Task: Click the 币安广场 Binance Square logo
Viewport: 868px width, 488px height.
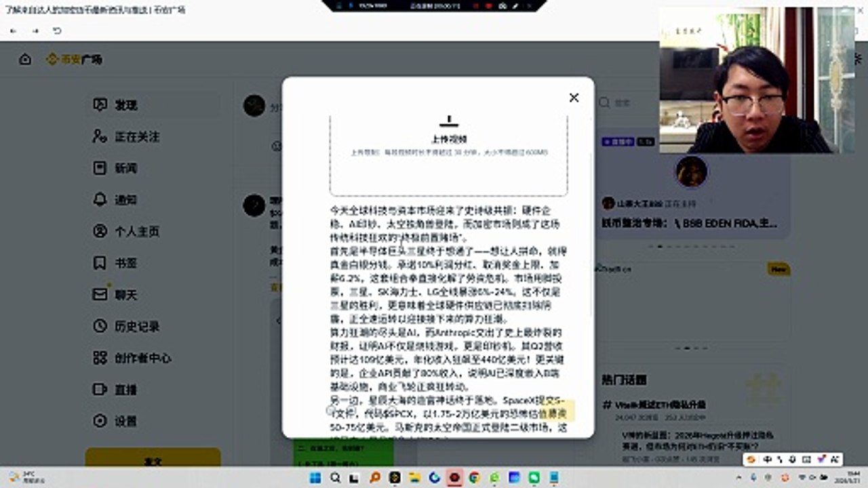Action: tap(75, 60)
